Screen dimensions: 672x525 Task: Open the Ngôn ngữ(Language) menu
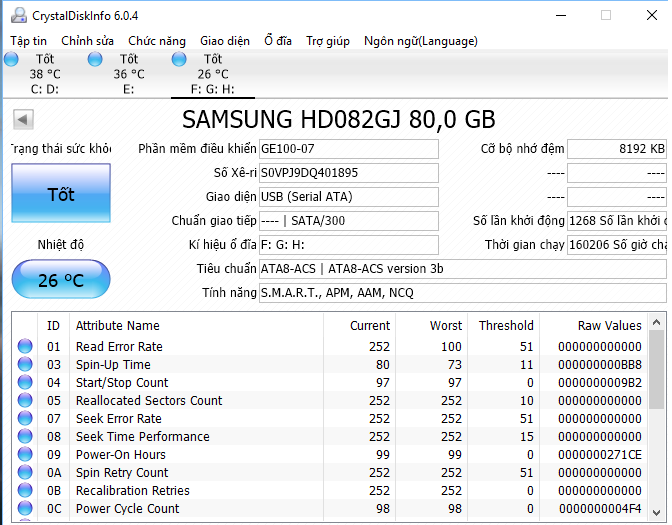click(421, 41)
